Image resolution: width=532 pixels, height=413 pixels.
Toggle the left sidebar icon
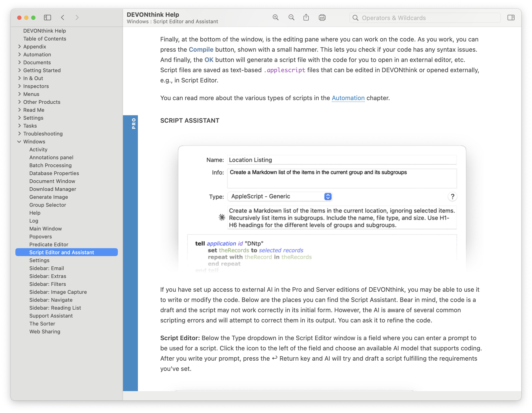coord(47,17)
